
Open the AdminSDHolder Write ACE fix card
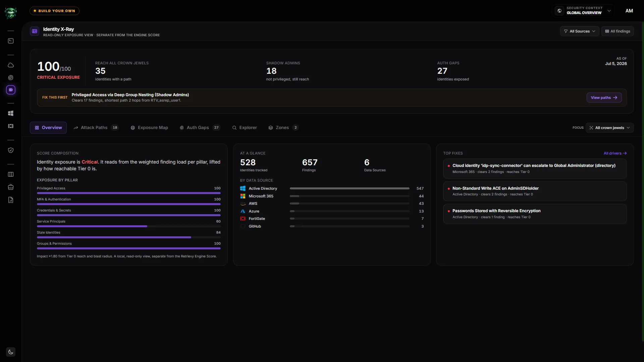[x=535, y=191]
